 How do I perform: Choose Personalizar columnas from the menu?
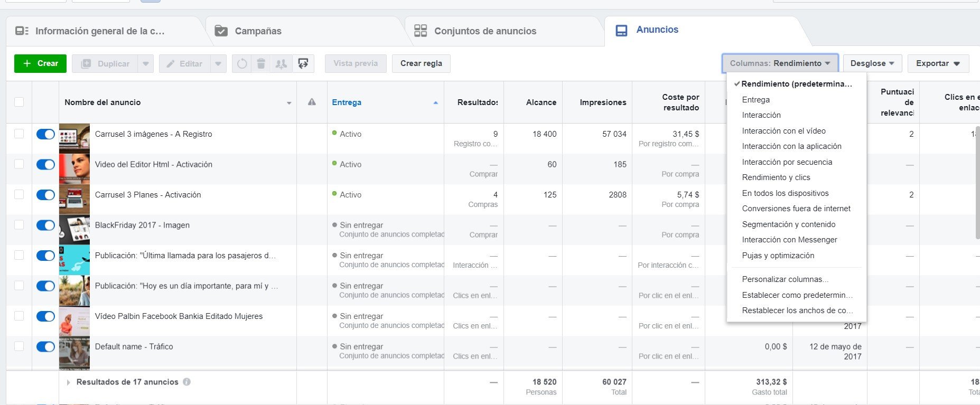pos(785,279)
